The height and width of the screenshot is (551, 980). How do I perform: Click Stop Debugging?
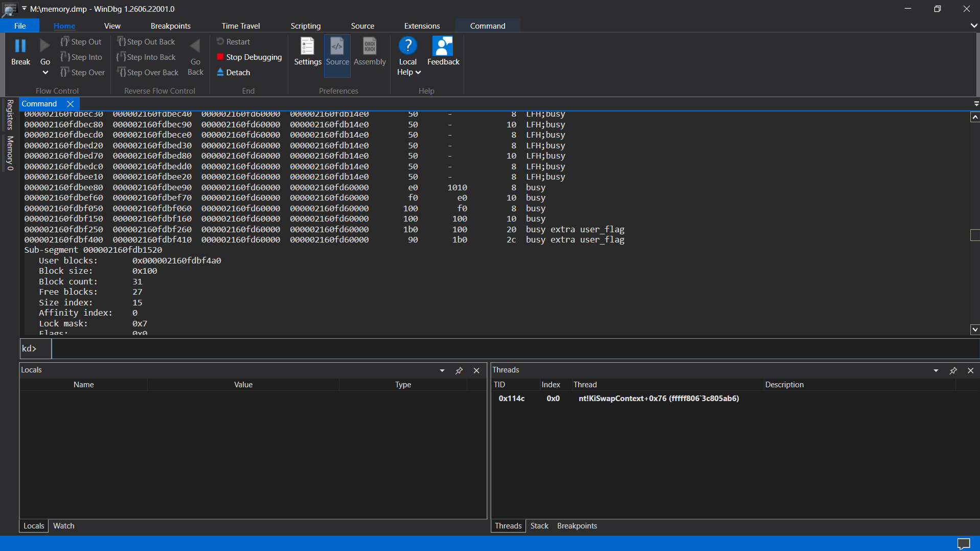249,57
